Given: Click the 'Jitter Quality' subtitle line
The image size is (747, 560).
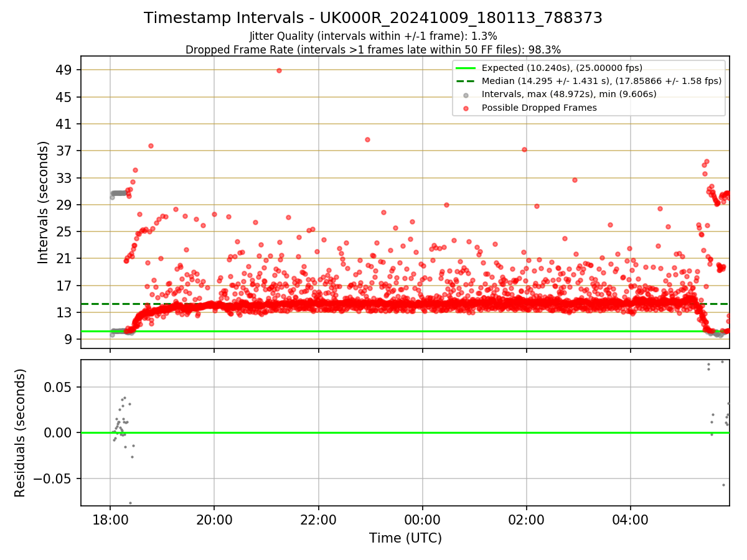Looking at the screenshot, I should pyautogui.click(x=373, y=36).
